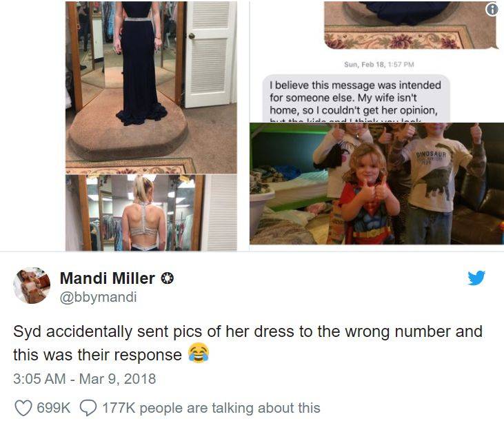
Task: Open Mandi Miller's profile avatar
Action: [32, 285]
